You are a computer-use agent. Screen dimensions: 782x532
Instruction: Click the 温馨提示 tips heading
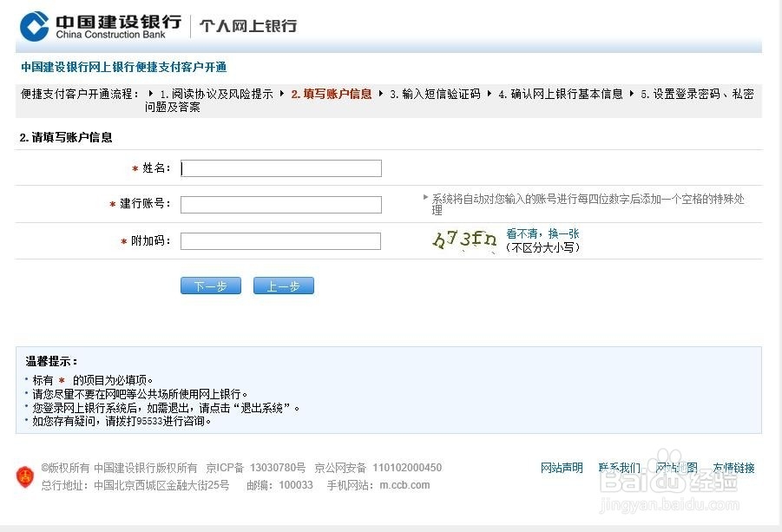pyautogui.click(x=51, y=361)
